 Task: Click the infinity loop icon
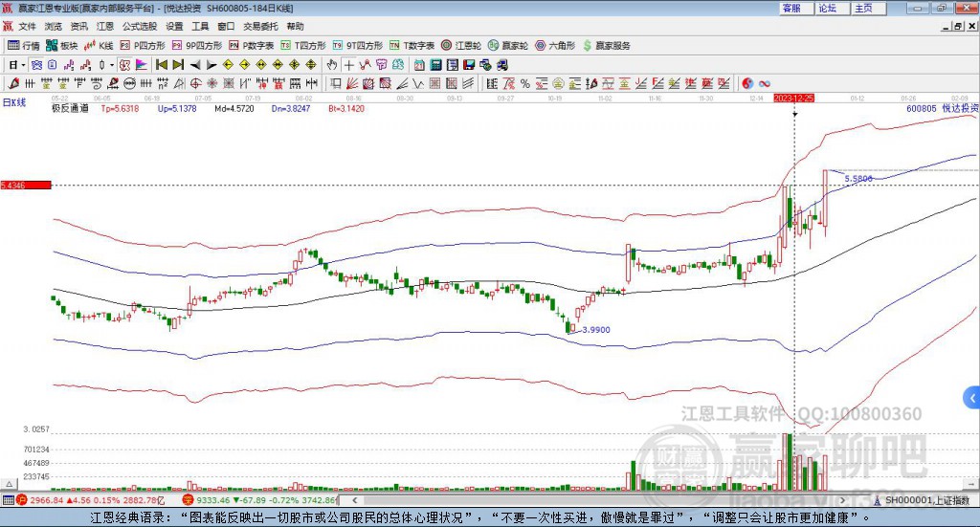pyautogui.click(x=764, y=83)
